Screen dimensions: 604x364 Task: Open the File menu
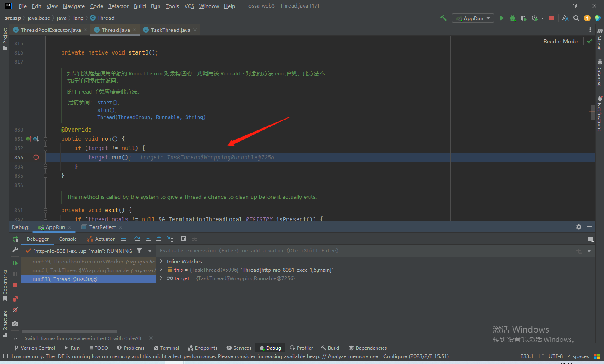[23, 6]
